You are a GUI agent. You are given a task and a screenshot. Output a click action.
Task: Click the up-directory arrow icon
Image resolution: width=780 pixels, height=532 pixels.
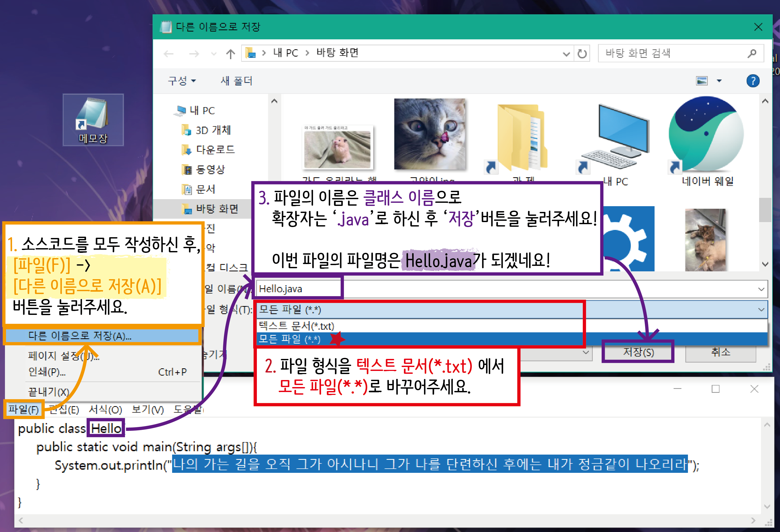(230, 54)
